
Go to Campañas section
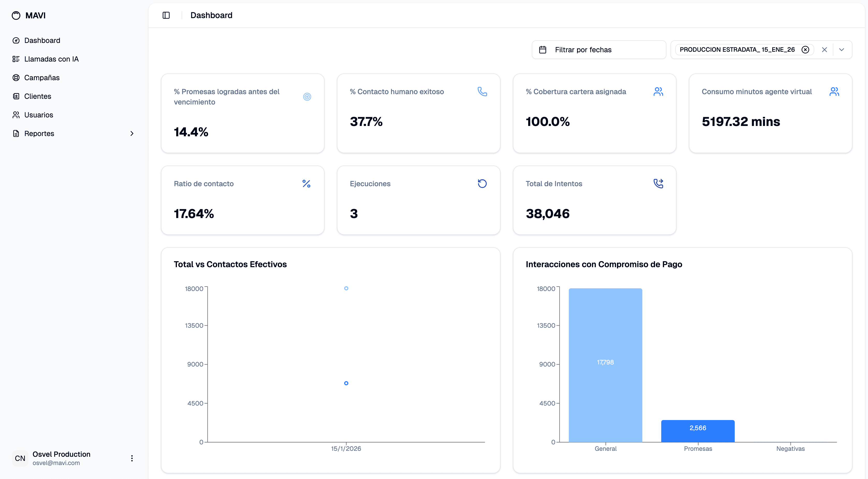pos(42,78)
